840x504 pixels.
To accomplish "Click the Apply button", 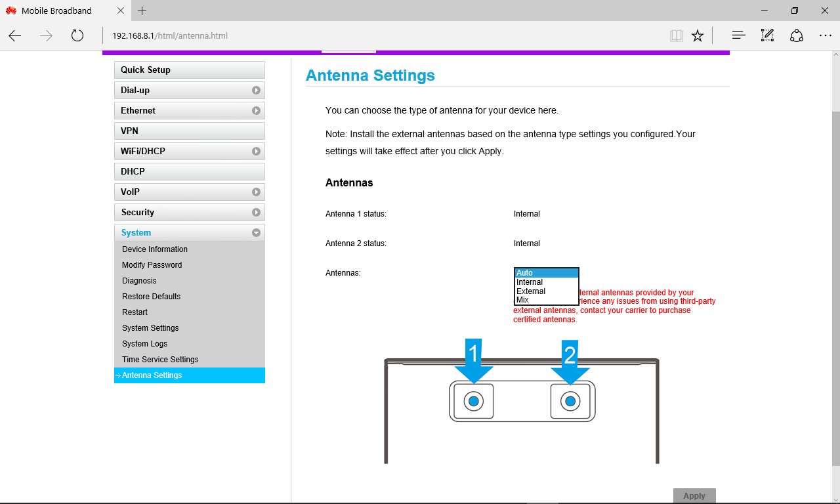I will click(x=694, y=495).
